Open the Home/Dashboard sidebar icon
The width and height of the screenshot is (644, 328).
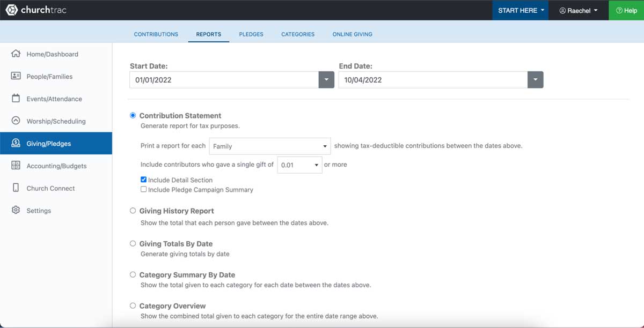[x=16, y=54]
